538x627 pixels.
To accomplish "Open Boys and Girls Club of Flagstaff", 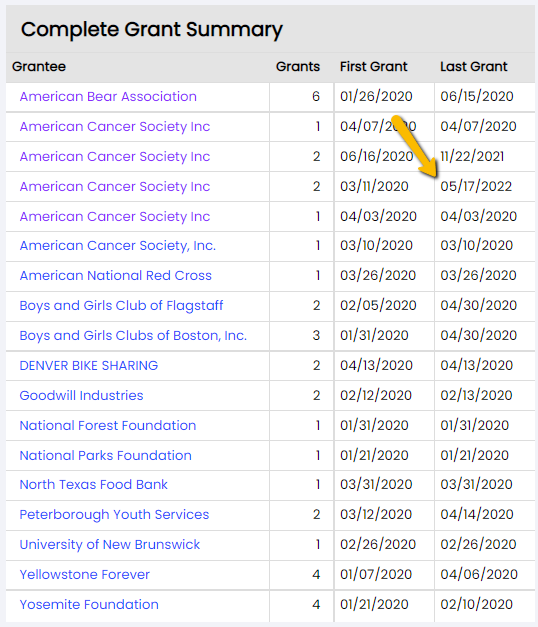I will (x=121, y=306).
